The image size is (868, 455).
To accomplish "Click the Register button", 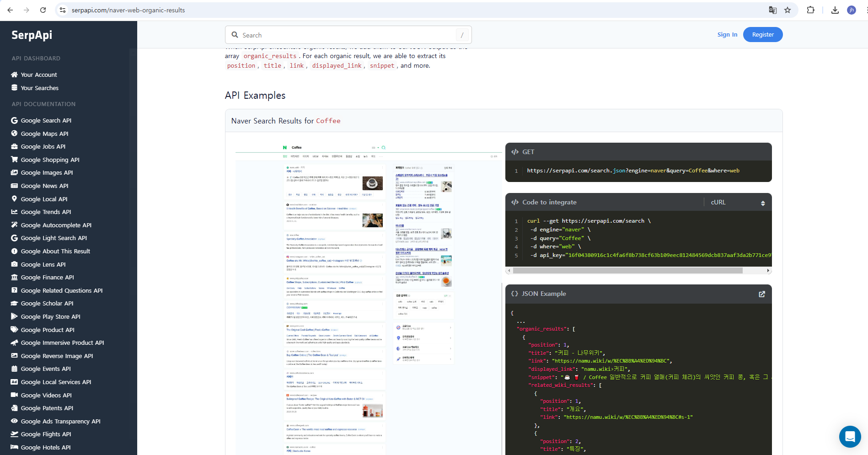I will (763, 34).
